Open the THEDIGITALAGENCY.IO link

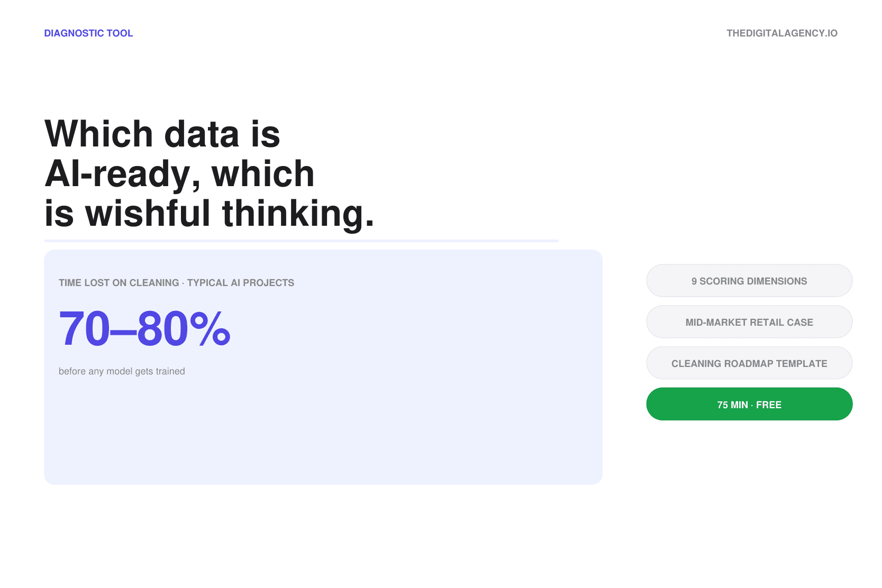point(782,33)
